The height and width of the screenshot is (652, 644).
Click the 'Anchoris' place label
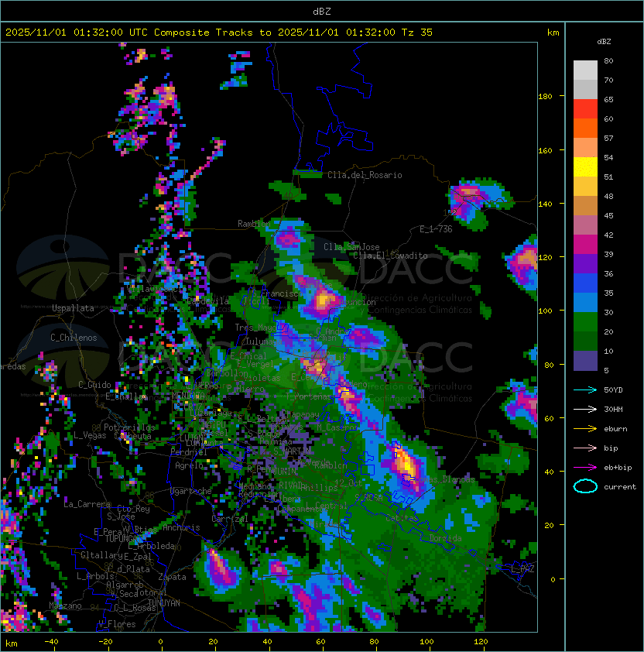pyautogui.click(x=181, y=527)
